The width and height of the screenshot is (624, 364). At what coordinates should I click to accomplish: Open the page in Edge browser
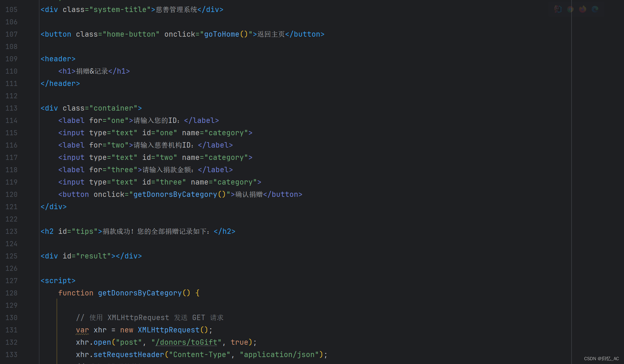(x=595, y=9)
